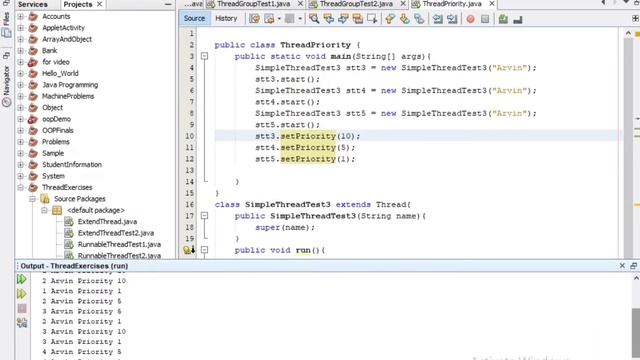Viewport: 640px width, 360px height.
Task: Click the Output panel scrollbar thumb
Action: [636, 334]
